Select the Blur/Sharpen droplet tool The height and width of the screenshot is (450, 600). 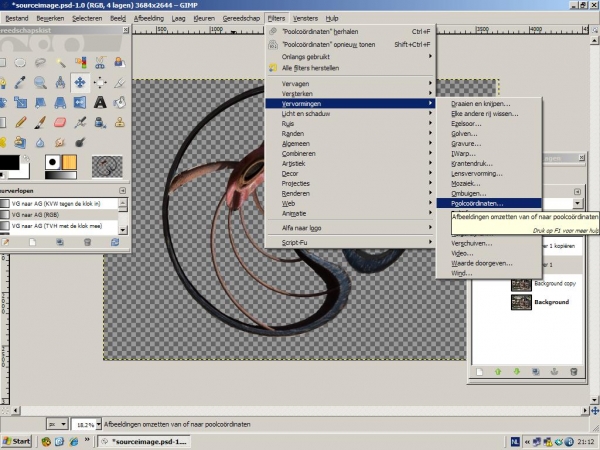pos(40,142)
